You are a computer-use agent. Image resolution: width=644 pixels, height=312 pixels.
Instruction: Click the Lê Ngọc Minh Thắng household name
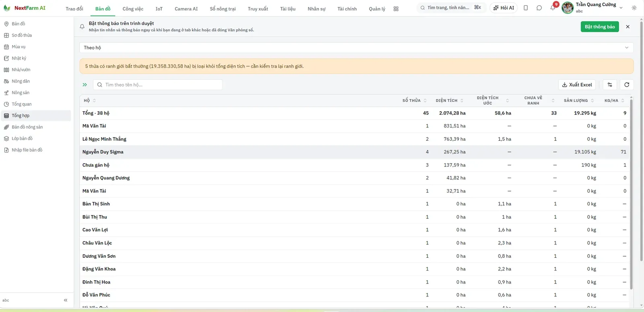tap(104, 139)
